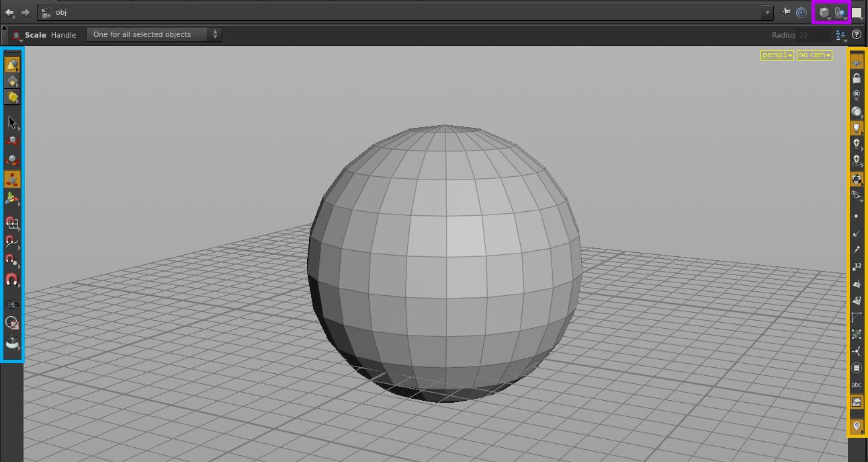Toggle the construction plane display icon
The height and width of the screenshot is (462, 868).
[857, 63]
